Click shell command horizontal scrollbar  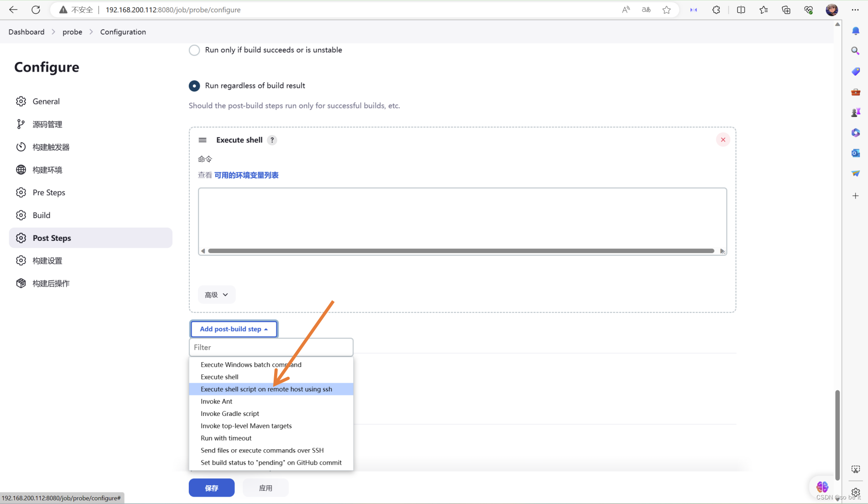(x=461, y=251)
